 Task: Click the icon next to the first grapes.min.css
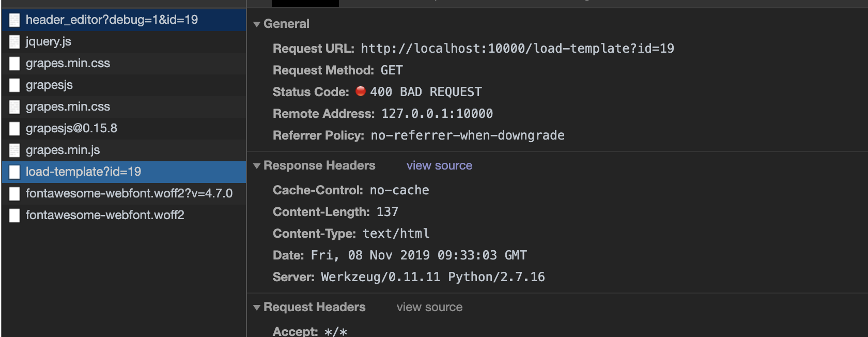coord(14,64)
